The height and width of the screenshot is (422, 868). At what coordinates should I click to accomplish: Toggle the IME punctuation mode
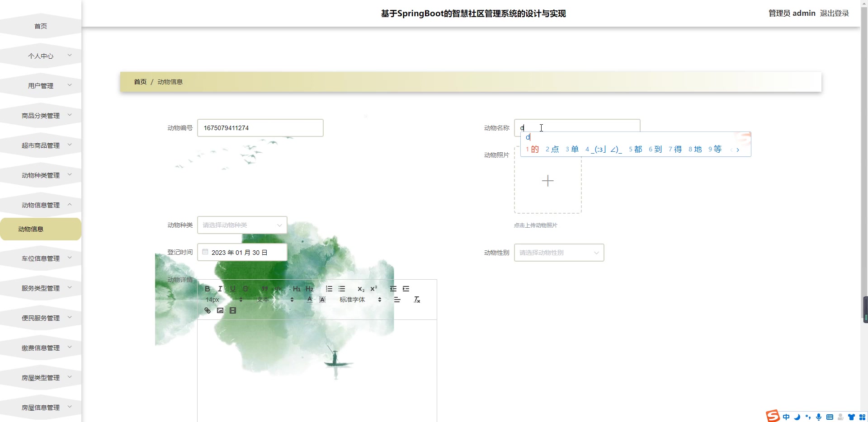pos(808,417)
